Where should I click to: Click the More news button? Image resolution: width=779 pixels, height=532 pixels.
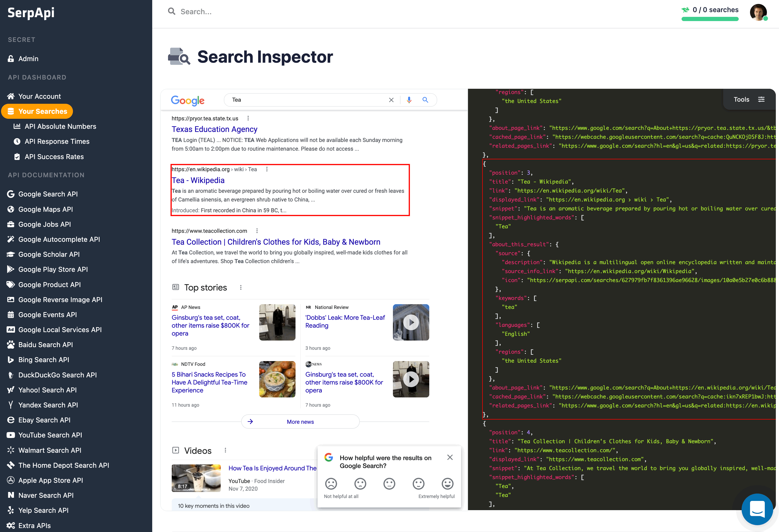click(300, 421)
